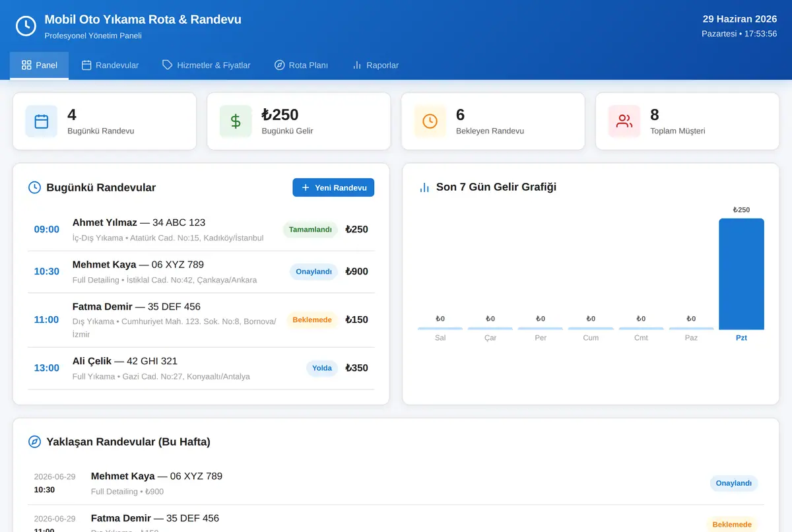Click the plus icon in Yeni Randevu button
The width and height of the screenshot is (792, 532).
[306, 187]
